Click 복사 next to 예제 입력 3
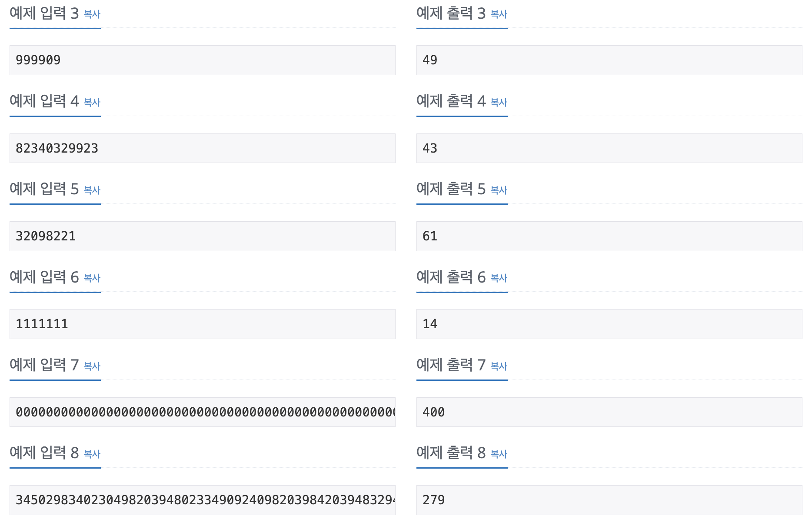The image size is (812, 526). 93,14
